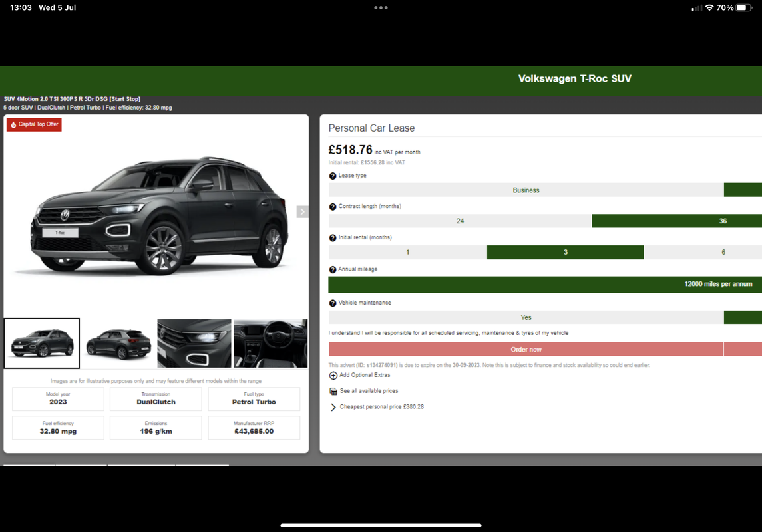Click the Transmission DualClutch spec box
The width and height of the screenshot is (762, 532).
156,398
